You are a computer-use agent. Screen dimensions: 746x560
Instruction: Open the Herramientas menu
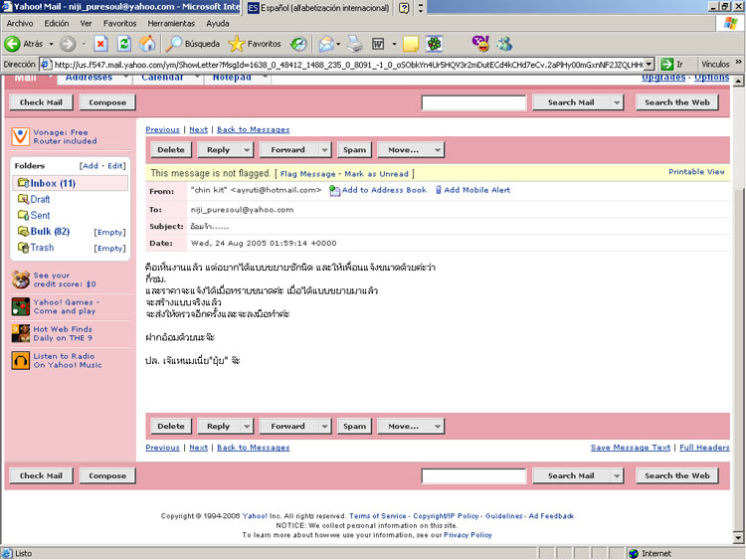171,23
